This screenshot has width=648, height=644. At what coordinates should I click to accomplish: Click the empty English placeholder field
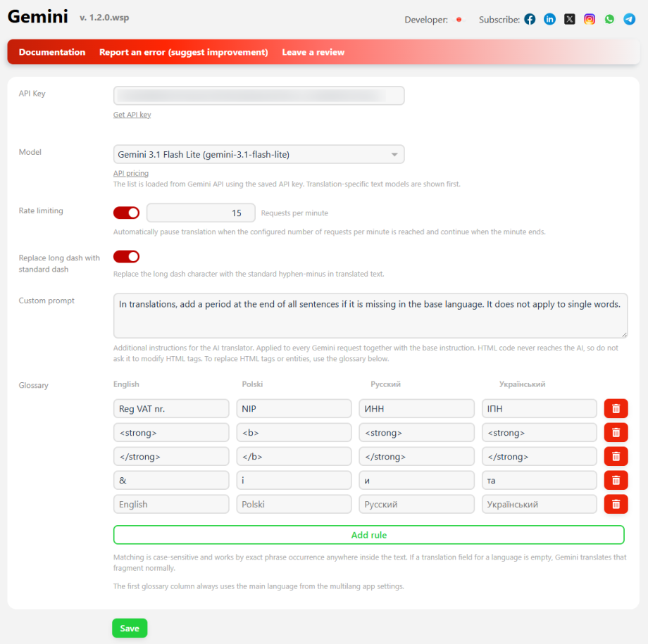click(171, 505)
